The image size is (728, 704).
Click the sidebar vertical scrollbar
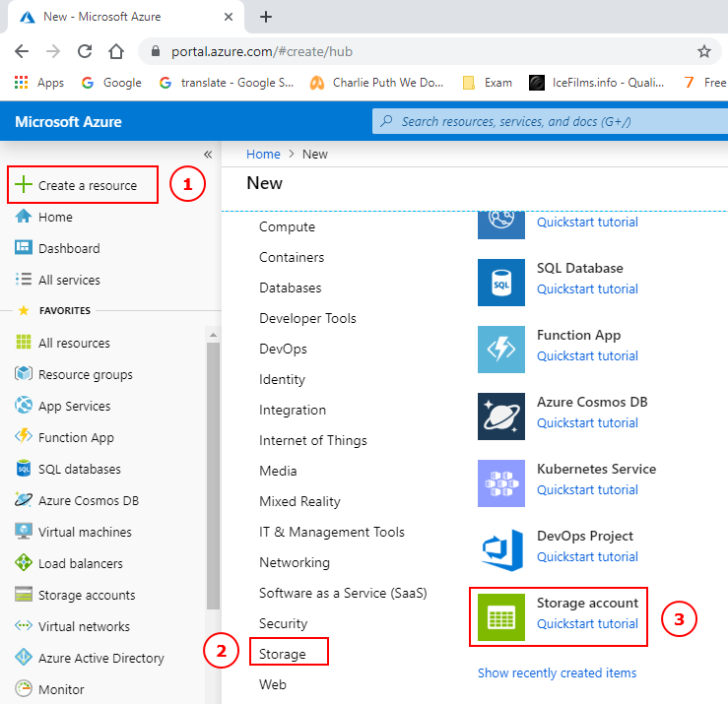[x=213, y=473]
